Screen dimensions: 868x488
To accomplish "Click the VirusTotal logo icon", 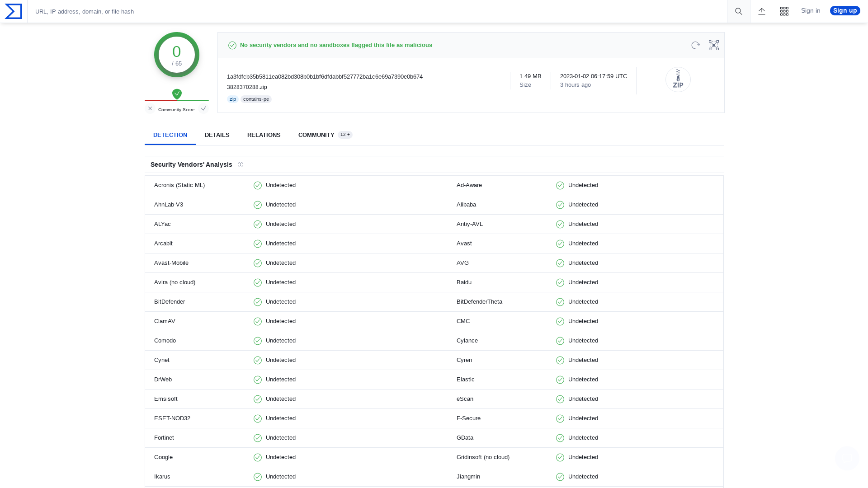I will [14, 11].
